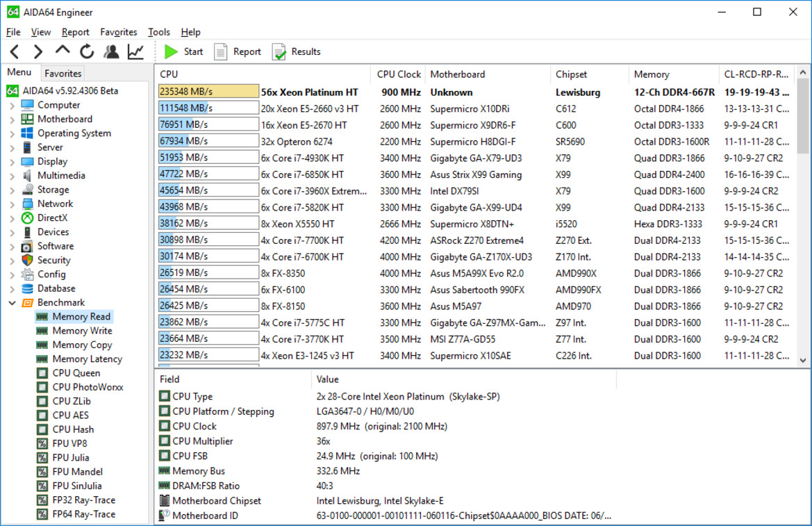Select FP32 Ray-Trace benchmark icon
The height and width of the screenshot is (526, 812).
point(42,500)
